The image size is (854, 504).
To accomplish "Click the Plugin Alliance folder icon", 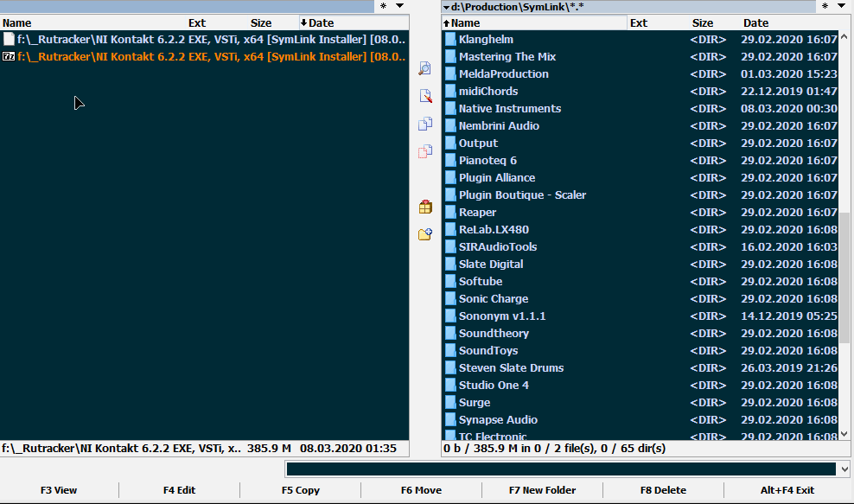I will (449, 177).
